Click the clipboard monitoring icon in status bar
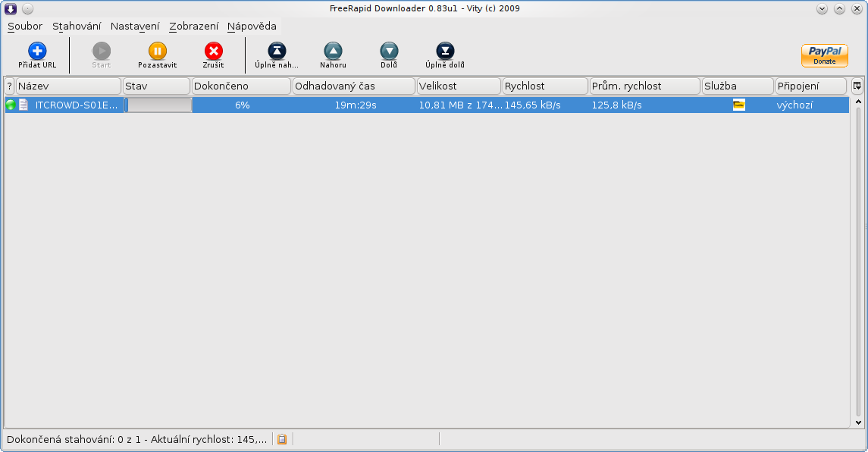This screenshot has width=868, height=452. pyautogui.click(x=282, y=439)
